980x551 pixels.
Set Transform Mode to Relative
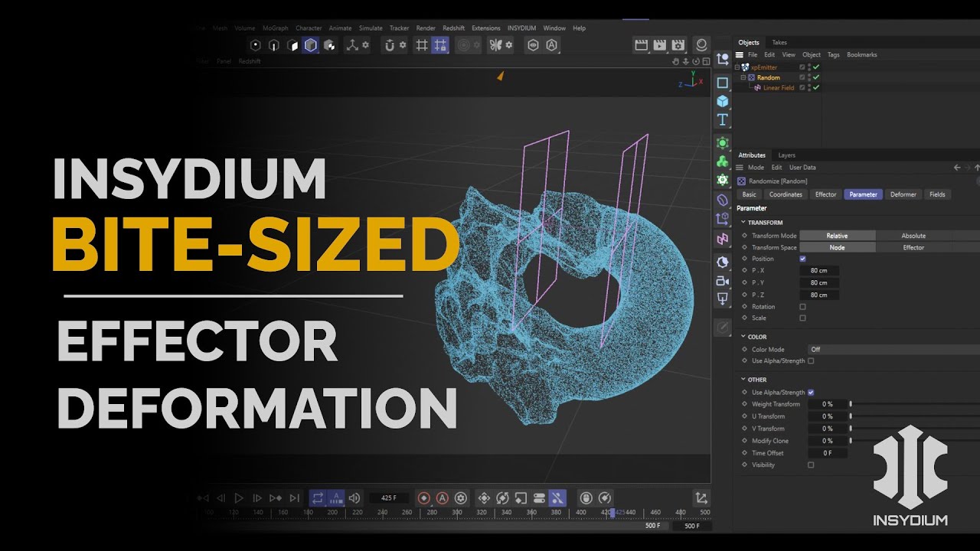coord(838,236)
